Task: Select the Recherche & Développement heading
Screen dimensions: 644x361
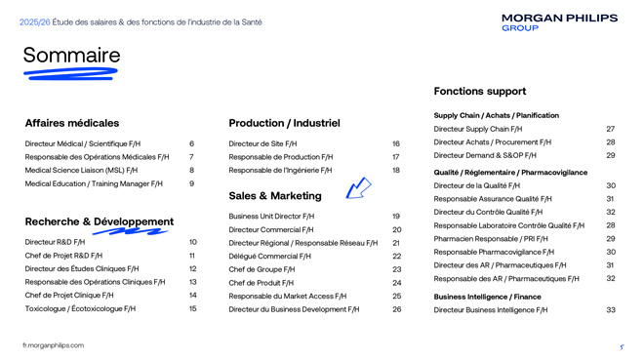Action: 100,221
